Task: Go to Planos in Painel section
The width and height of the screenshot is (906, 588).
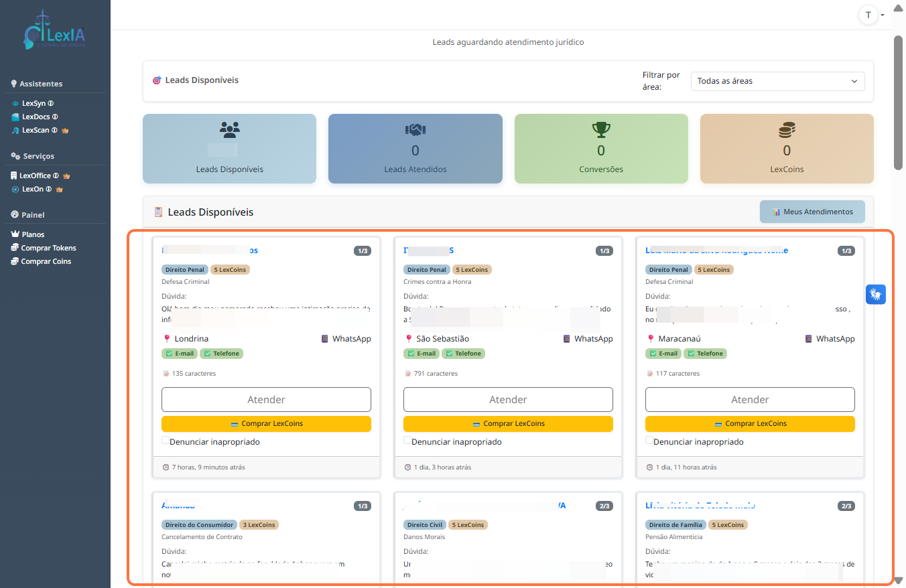Action: coord(32,234)
